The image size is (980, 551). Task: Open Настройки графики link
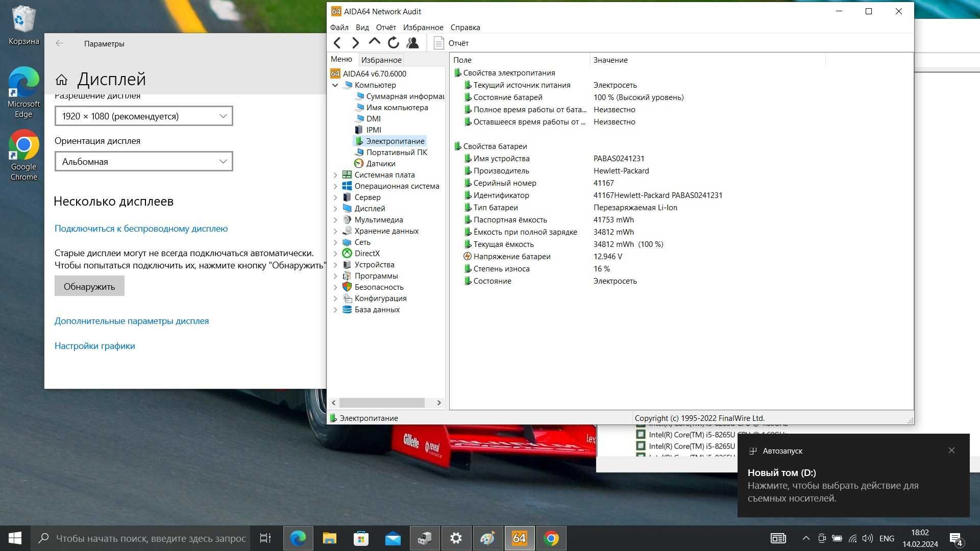[95, 346]
